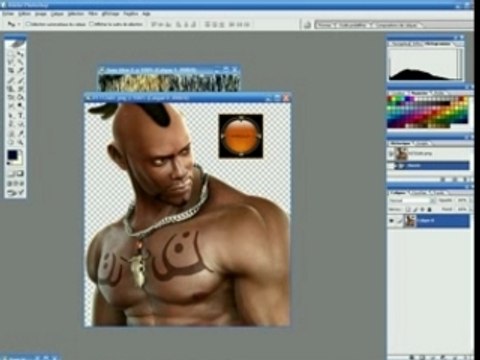
Task: Select the Blur tool
Action: [11, 106]
